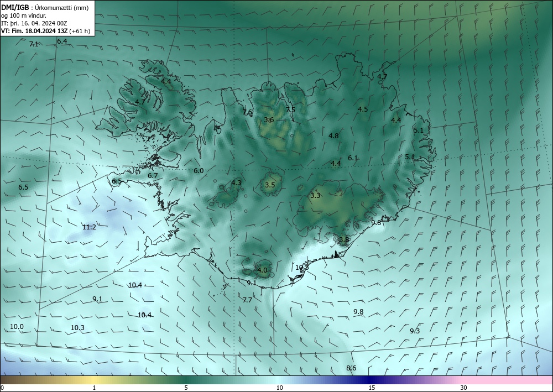The image size is (553, 392).
Task: Click the 3.3 value on Vatnajökull
Action: click(315, 195)
